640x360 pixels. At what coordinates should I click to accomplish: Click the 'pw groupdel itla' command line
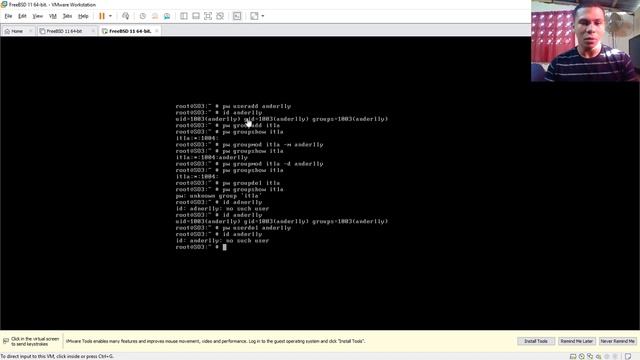pyautogui.click(x=228, y=183)
